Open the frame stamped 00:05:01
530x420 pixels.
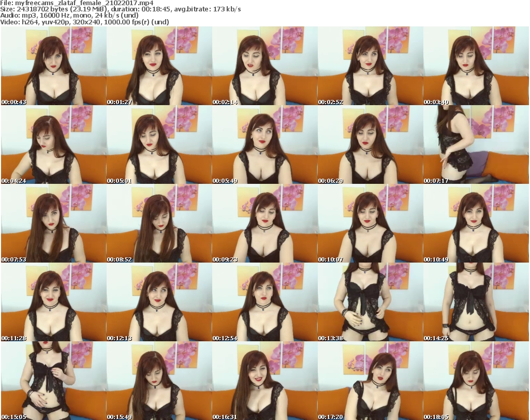pyautogui.click(x=159, y=144)
